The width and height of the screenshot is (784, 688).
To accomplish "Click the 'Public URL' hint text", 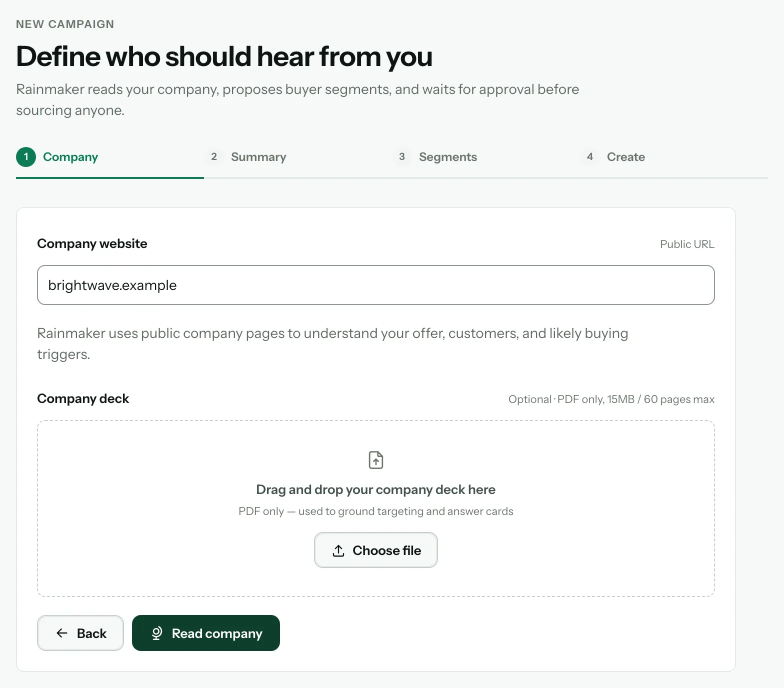I will 687,244.
